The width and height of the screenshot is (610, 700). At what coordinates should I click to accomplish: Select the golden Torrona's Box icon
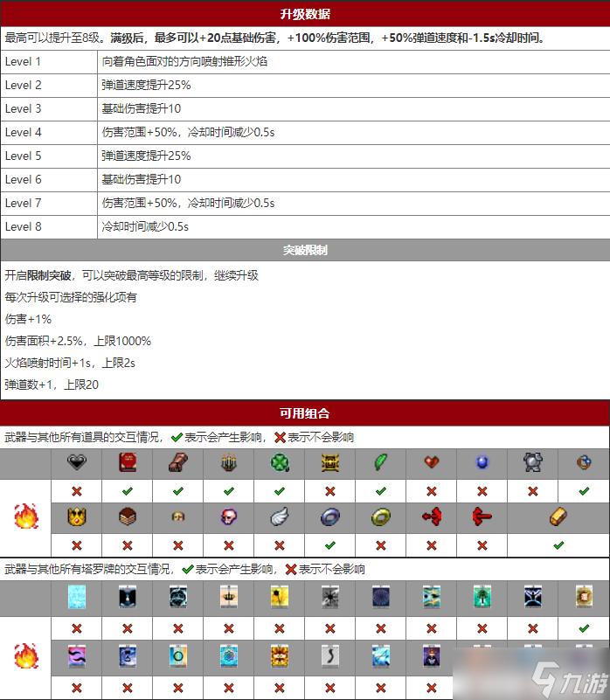point(558,517)
